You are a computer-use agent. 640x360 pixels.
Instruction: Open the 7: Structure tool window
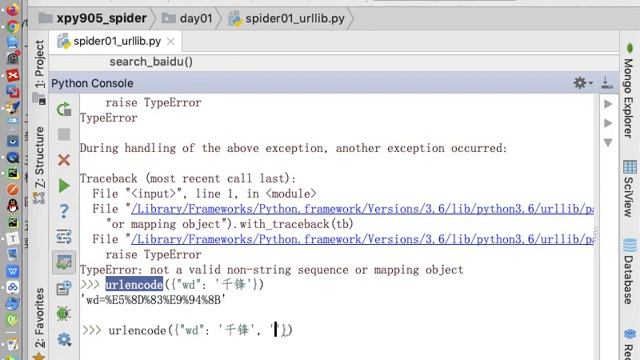[39, 158]
